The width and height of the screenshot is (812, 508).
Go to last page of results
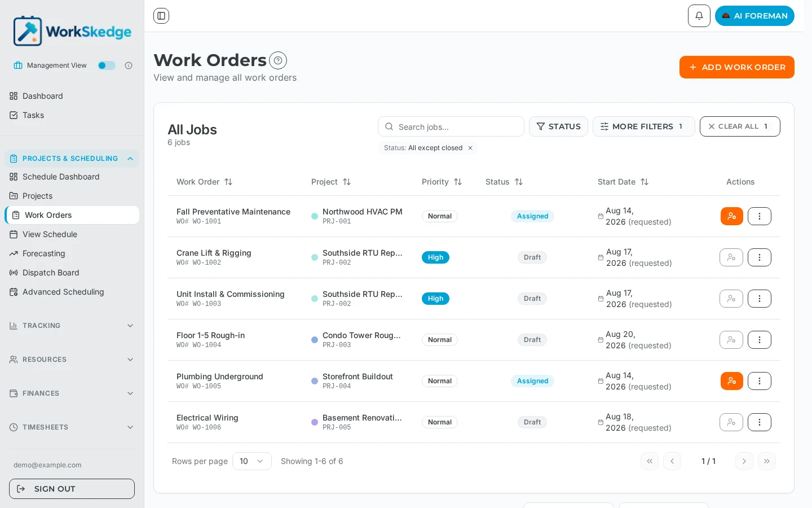[x=767, y=461]
